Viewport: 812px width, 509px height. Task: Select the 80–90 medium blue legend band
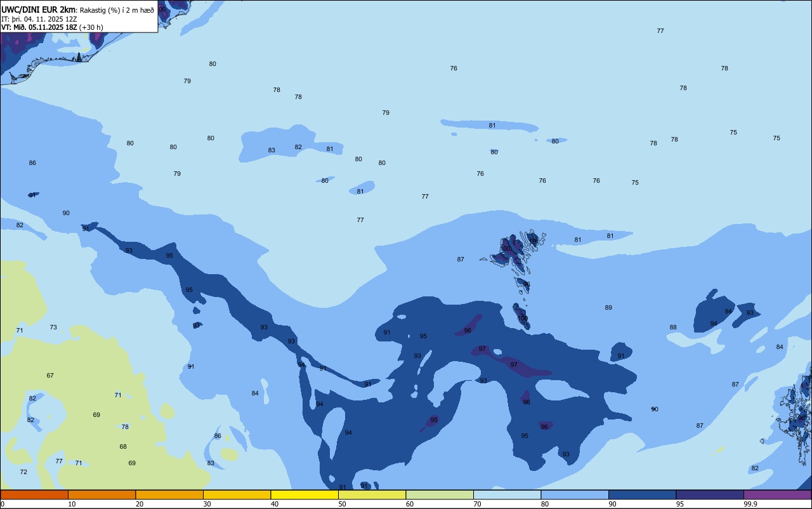[575, 494]
